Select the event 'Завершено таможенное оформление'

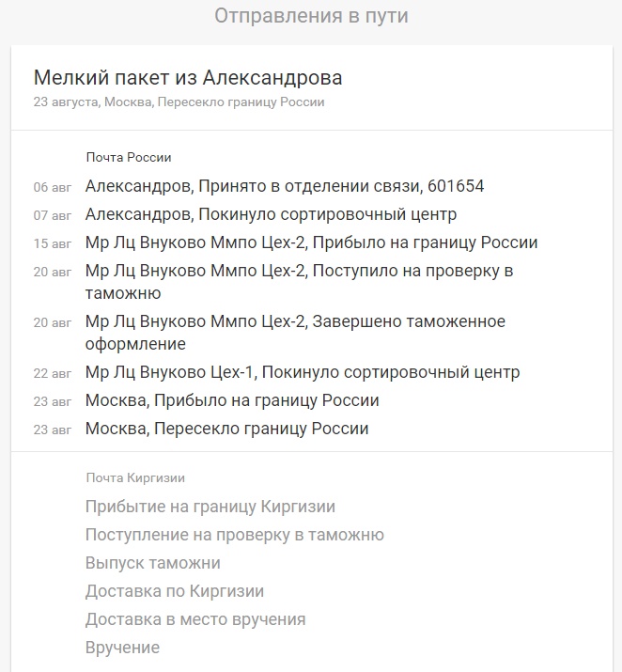(295, 333)
